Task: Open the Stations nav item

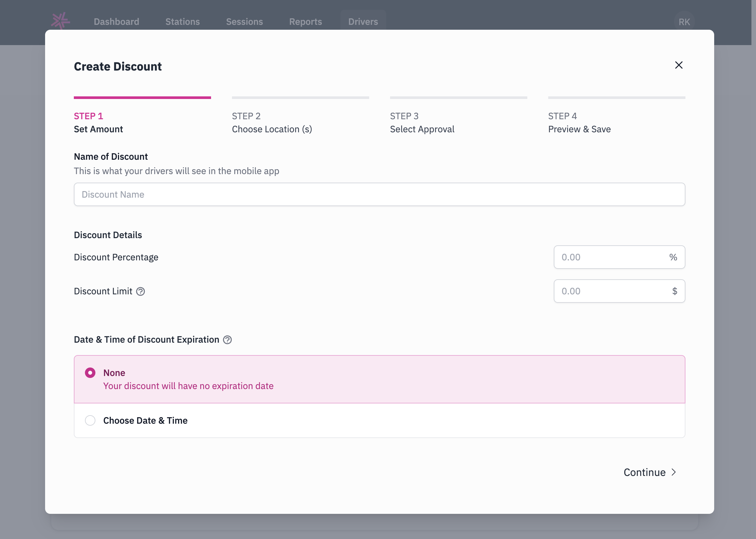Action: point(183,22)
